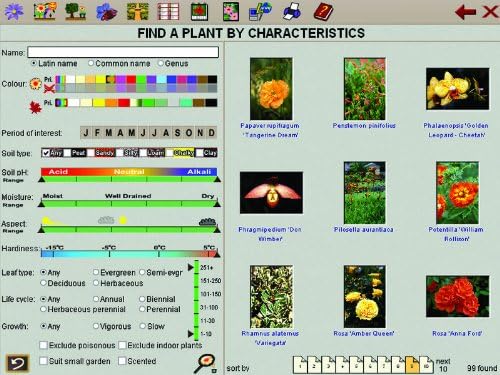
Task: Go to results page 2
Action: [x=314, y=365]
